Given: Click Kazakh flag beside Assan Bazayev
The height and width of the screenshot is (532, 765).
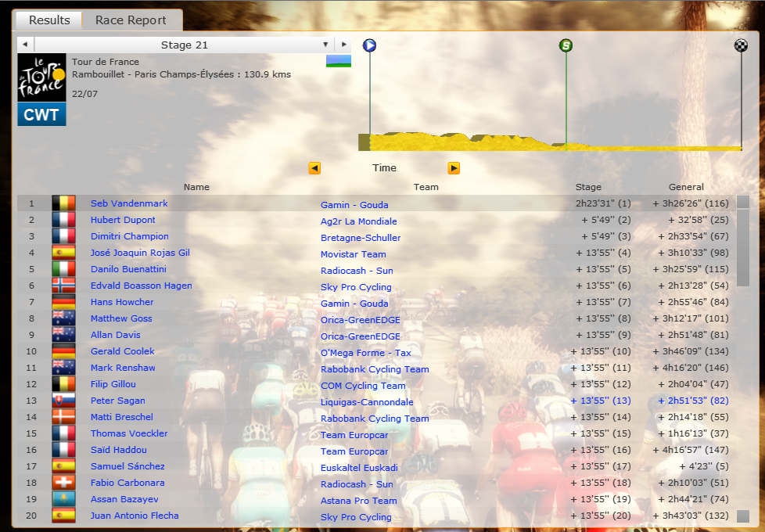Looking at the screenshot, I should click(64, 499).
